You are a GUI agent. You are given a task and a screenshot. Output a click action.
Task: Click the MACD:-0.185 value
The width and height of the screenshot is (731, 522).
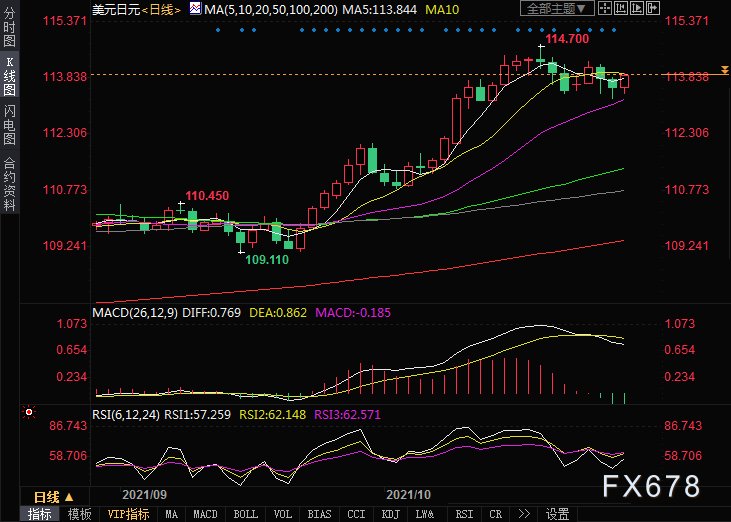(x=353, y=312)
